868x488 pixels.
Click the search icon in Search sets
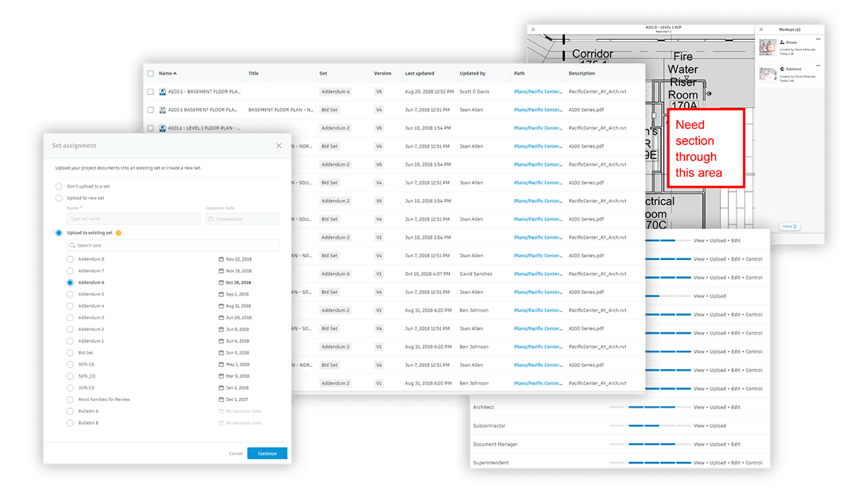(72, 245)
